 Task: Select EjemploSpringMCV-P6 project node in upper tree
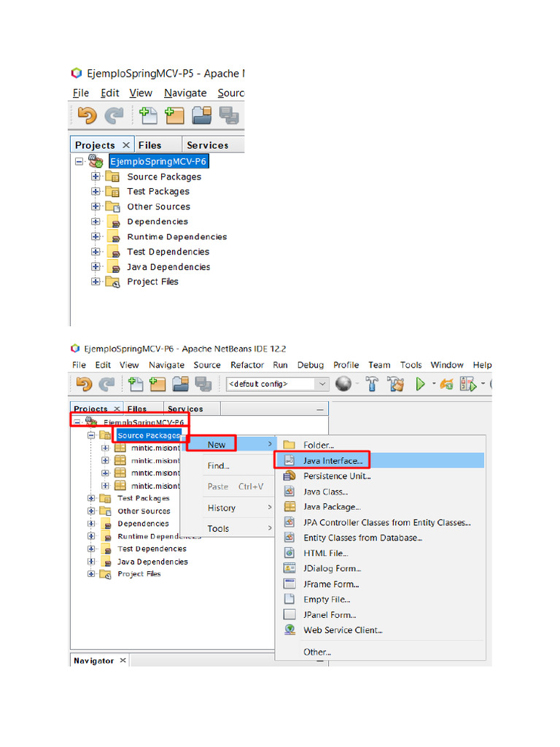(158, 161)
